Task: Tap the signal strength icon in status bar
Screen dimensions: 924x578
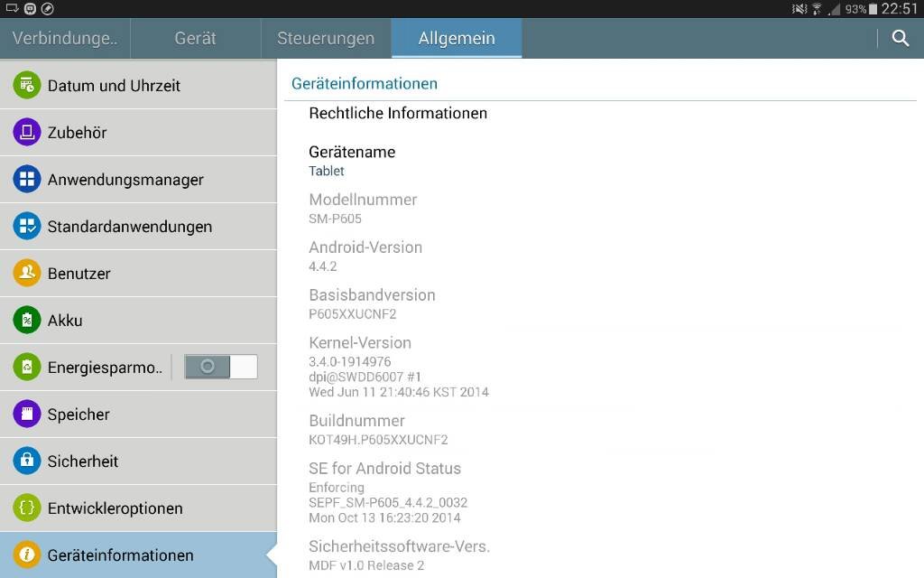Action: 834,9
